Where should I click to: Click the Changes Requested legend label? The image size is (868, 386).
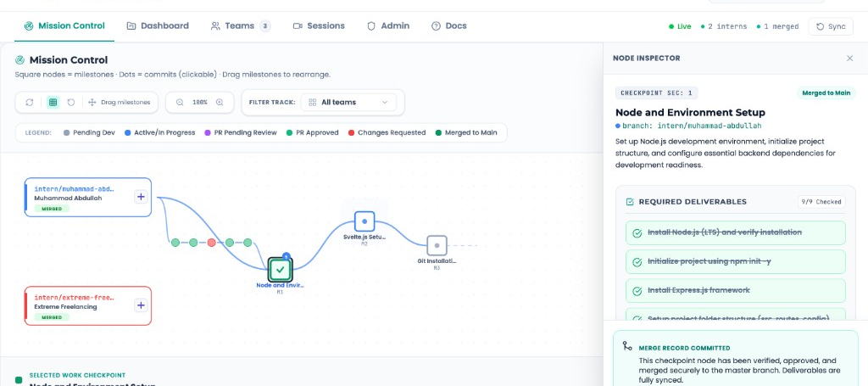[392, 133]
